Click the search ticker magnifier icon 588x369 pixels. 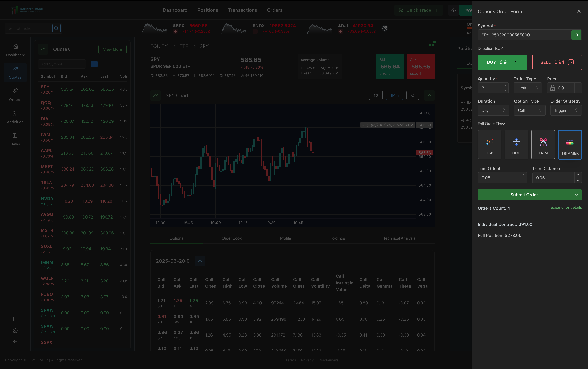point(56,28)
